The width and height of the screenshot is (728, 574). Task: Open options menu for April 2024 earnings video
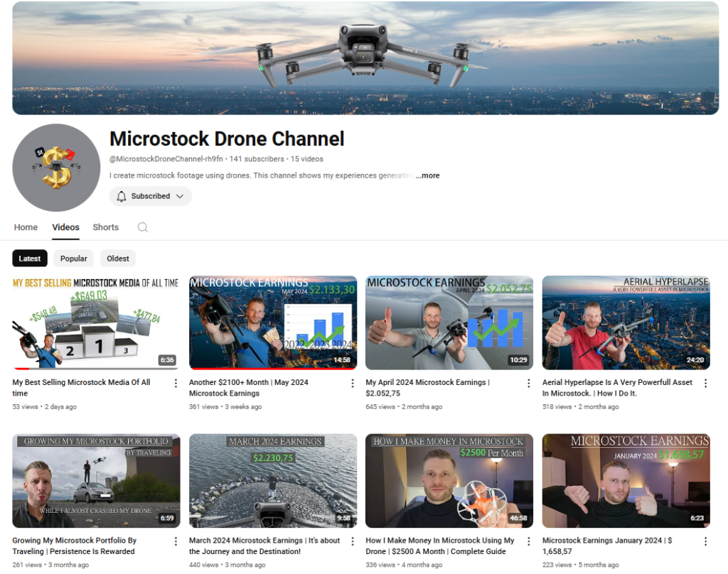click(x=528, y=383)
